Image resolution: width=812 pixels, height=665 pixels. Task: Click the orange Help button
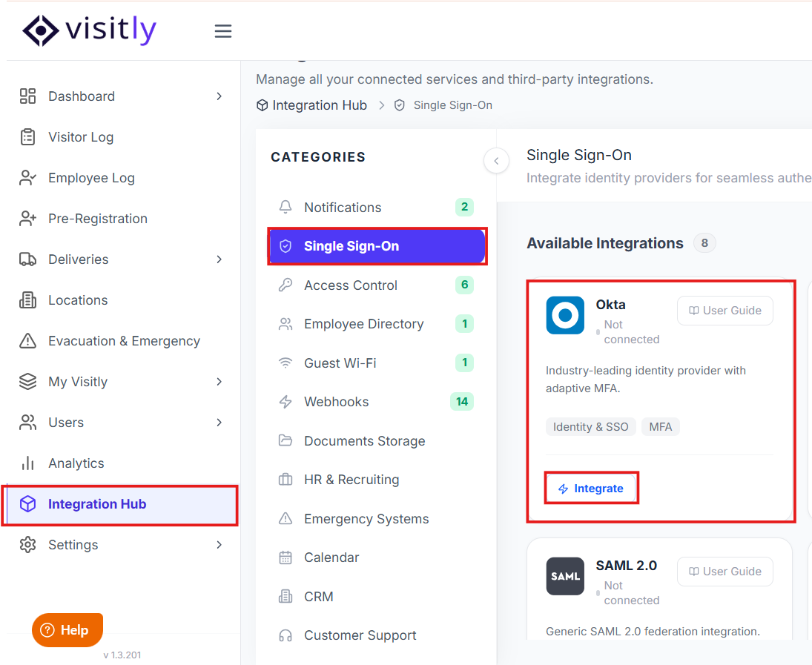coord(67,630)
